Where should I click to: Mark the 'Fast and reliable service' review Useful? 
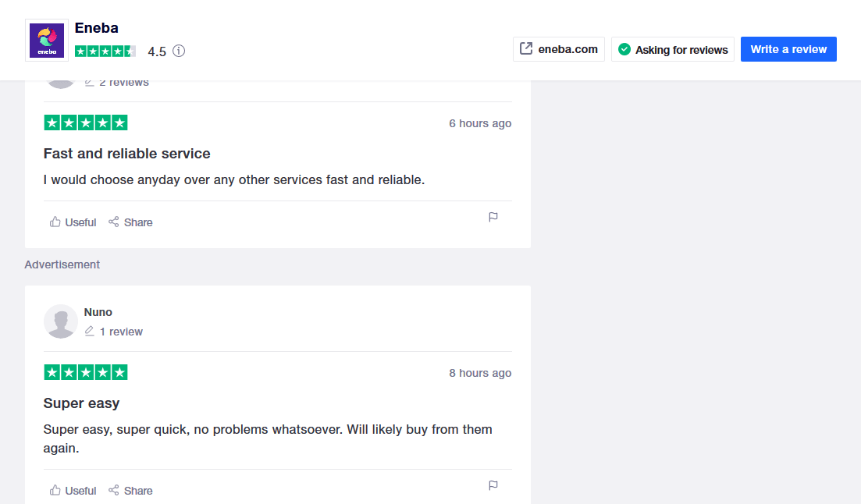coord(73,222)
